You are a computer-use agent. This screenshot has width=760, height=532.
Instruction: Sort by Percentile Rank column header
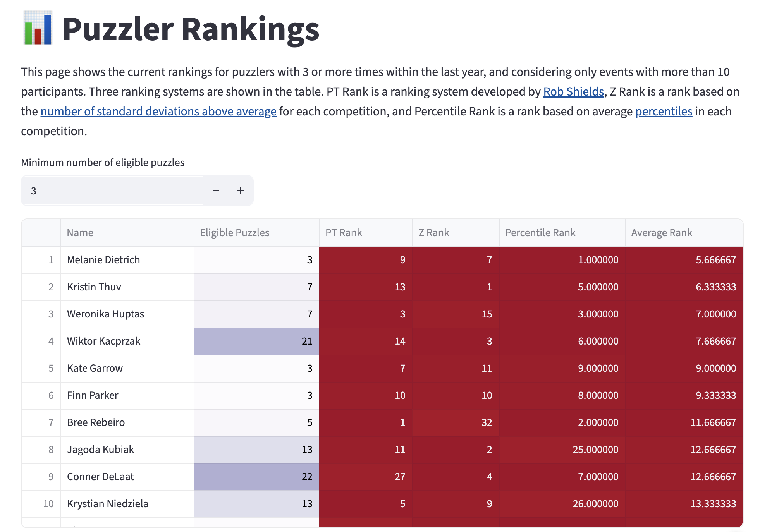(562, 233)
